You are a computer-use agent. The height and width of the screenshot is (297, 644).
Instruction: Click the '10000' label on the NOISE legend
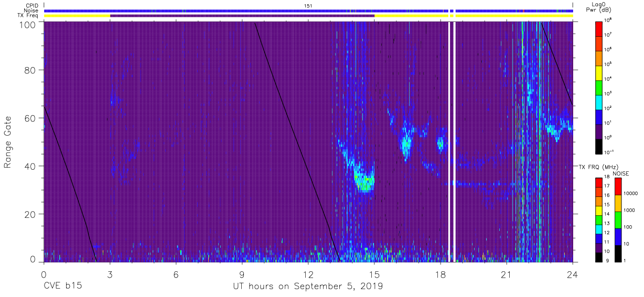(631, 193)
